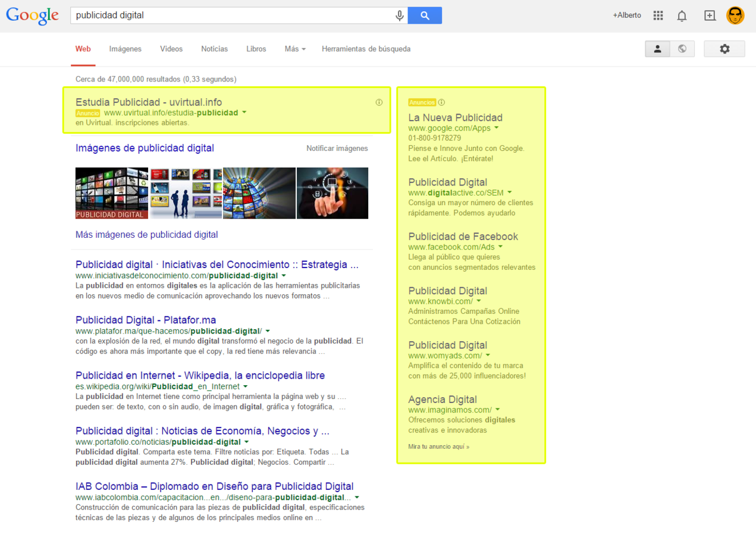The width and height of the screenshot is (756, 535).
Task: Open Estudia Publicidad - uvirtual.info ad
Action: (149, 102)
